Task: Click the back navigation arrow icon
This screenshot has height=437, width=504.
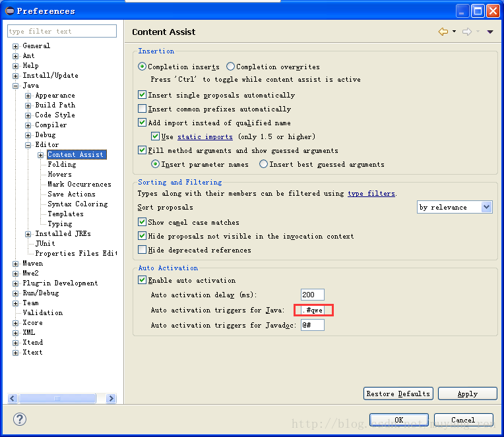Action: [x=443, y=32]
